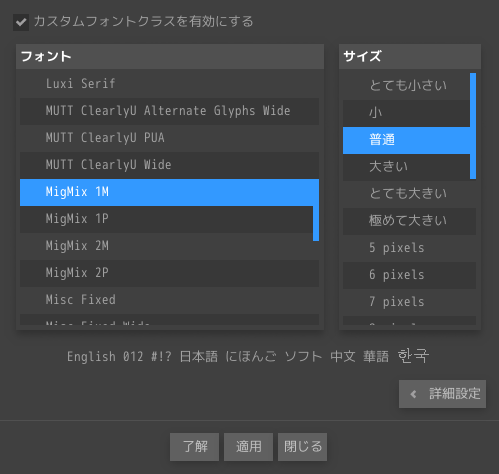The image size is (499, 474).
Task: Select size とても大きい
Action: click(x=409, y=194)
